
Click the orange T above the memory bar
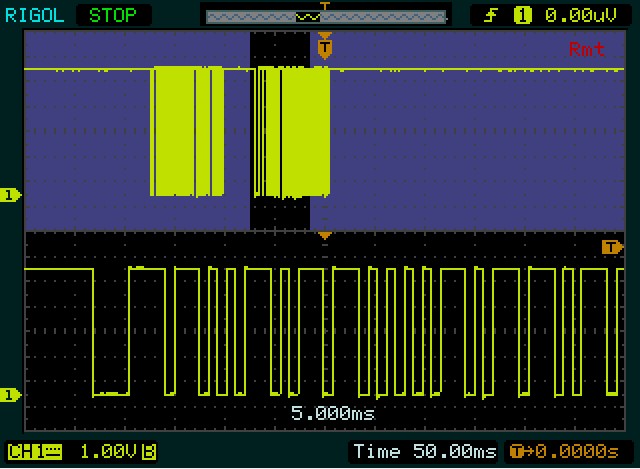pyautogui.click(x=323, y=5)
